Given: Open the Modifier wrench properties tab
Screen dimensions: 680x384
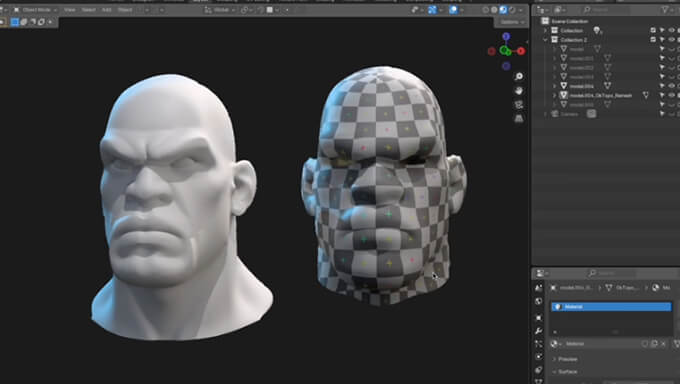Looking at the screenshot, I should (539, 331).
